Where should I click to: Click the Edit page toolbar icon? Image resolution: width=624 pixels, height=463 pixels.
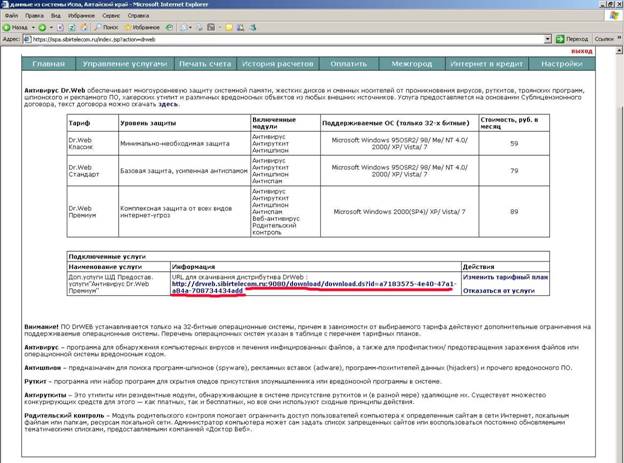pos(211,27)
